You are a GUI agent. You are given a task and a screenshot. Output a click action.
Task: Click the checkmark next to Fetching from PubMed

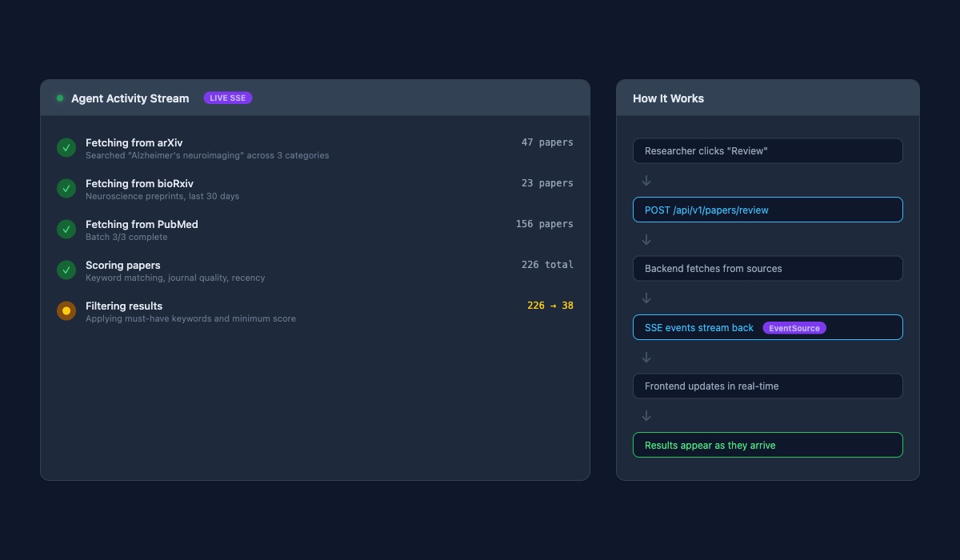pos(66,229)
